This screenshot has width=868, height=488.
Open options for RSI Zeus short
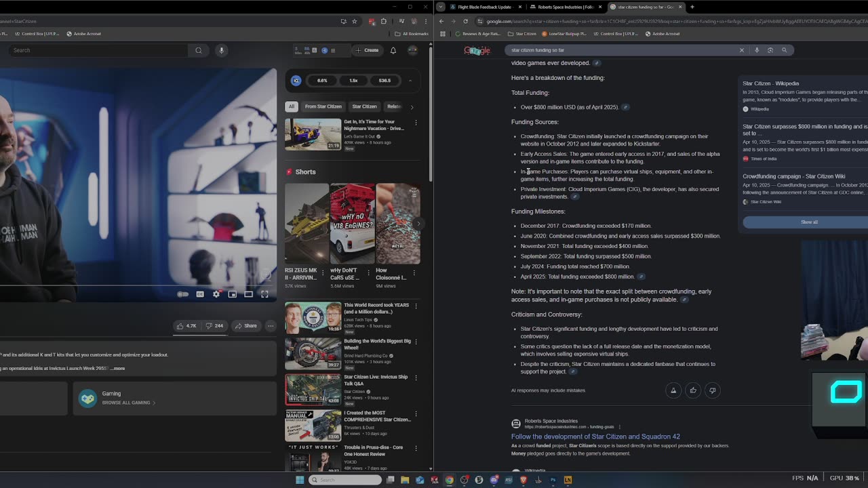[323, 273]
